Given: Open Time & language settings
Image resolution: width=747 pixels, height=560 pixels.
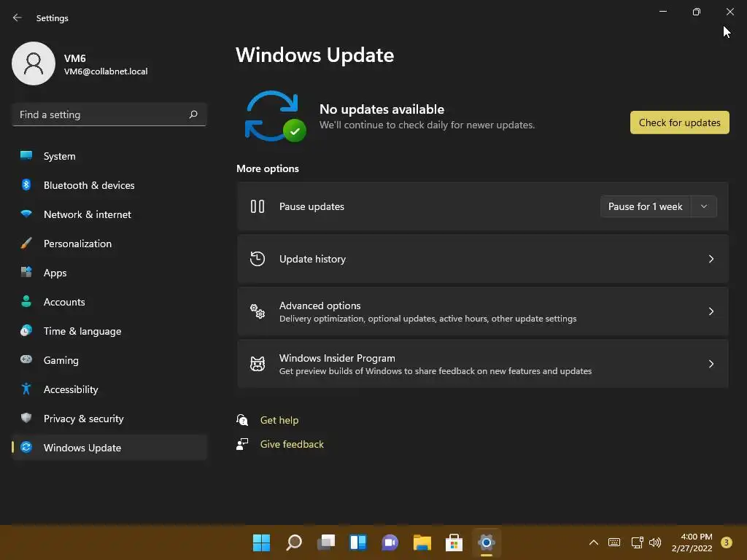Looking at the screenshot, I should tap(109, 331).
